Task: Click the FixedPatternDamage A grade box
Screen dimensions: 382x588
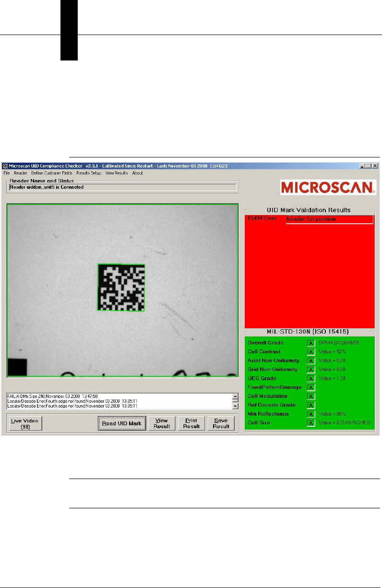Action: pyautogui.click(x=310, y=387)
